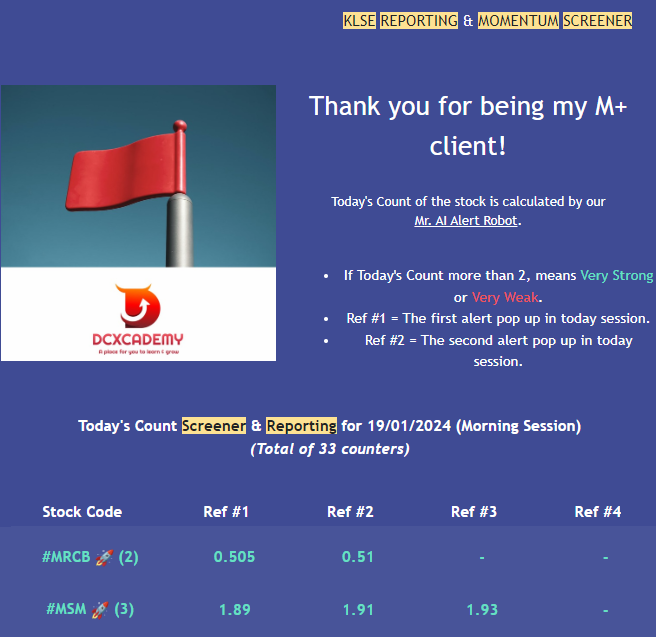Click the Stock Code column header

click(x=82, y=512)
